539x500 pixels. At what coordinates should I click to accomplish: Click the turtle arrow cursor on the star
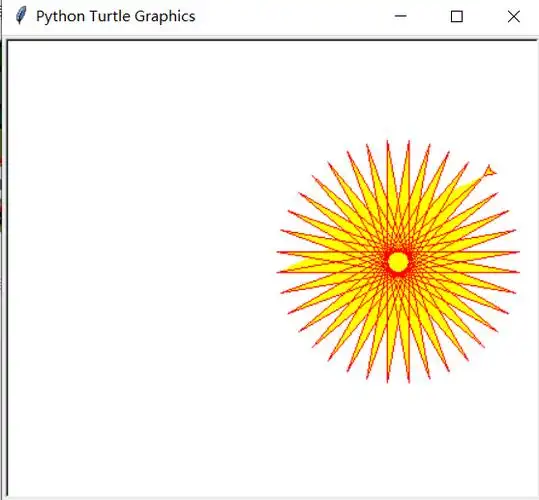490,170
